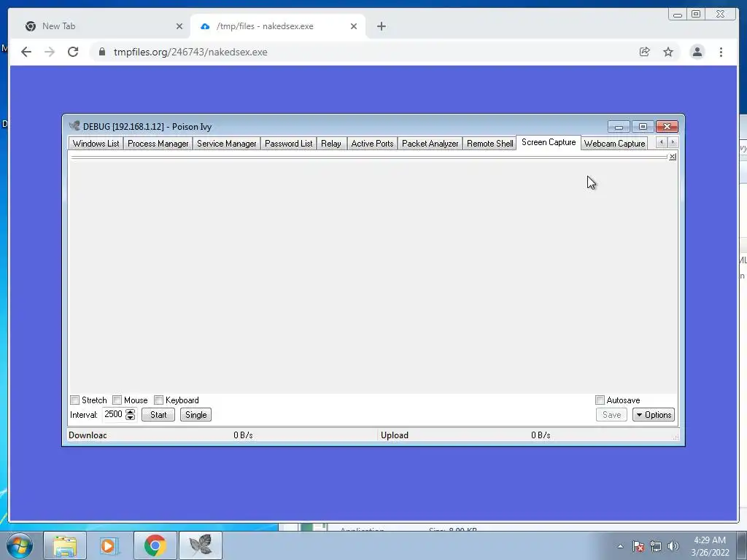This screenshot has height=560, width=747.
Task: Close the Poison Ivy window
Action: 667,127
